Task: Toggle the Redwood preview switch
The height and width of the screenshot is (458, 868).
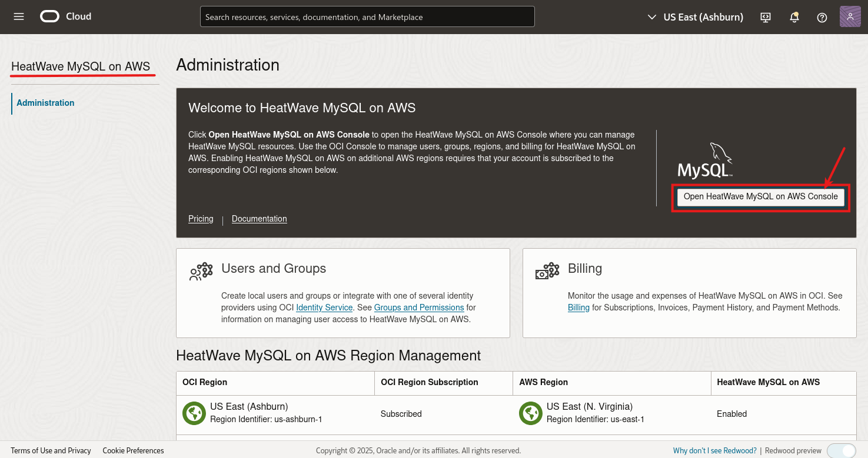Action: tap(842, 450)
